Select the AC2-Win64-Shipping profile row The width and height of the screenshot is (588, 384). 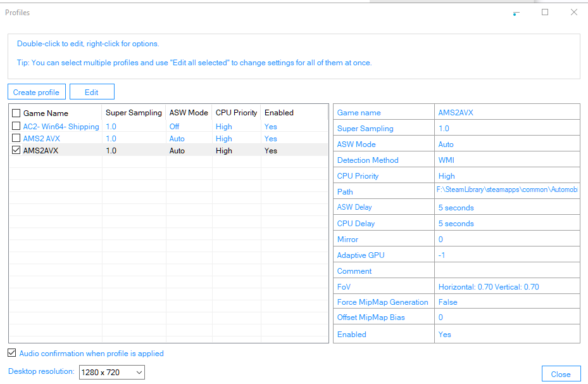[x=168, y=127]
